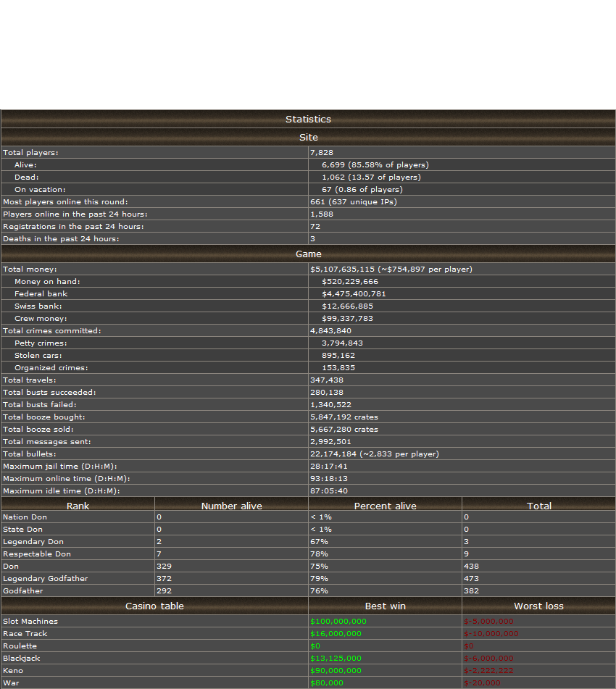This screenshot has width=616, height=689.
Task: Select the maximum online time 93:18:13
Action: (329, 478)
